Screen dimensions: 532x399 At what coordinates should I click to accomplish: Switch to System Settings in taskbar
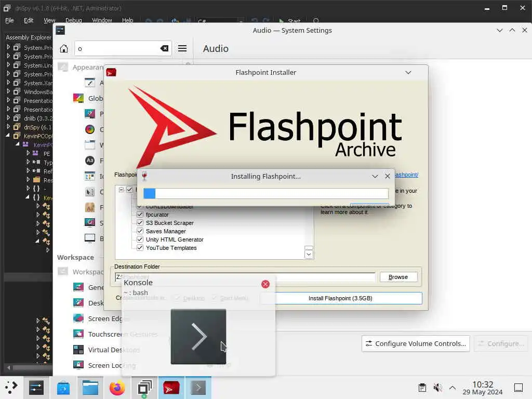coord(36,388)
